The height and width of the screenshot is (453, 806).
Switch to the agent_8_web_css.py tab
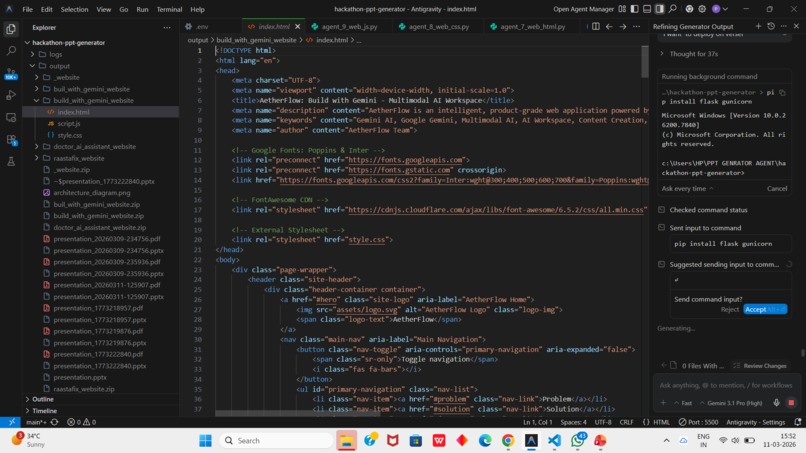(438, 26)
